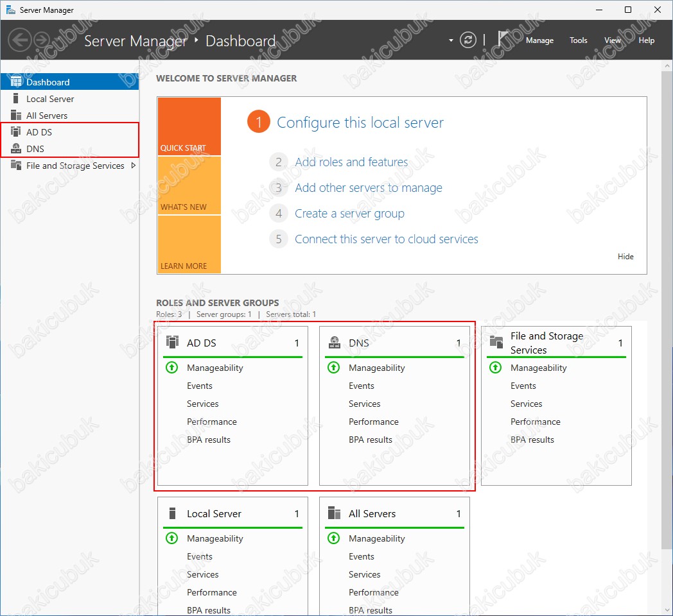Click File and Storage Services tile icon

click(x=496, y=342)
